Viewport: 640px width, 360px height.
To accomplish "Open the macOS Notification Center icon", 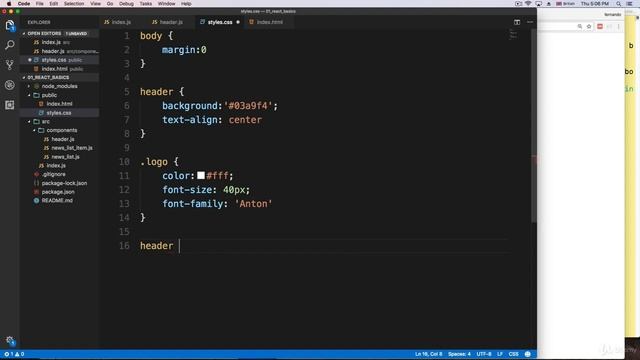I will pyautogui.click(x=629, y=4).
